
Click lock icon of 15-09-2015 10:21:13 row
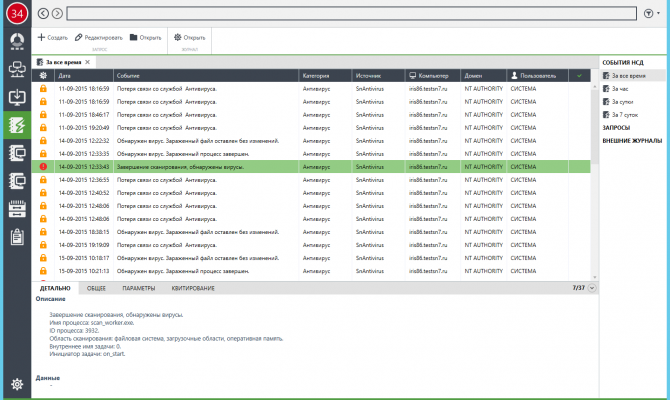click(x=43, y=271)
